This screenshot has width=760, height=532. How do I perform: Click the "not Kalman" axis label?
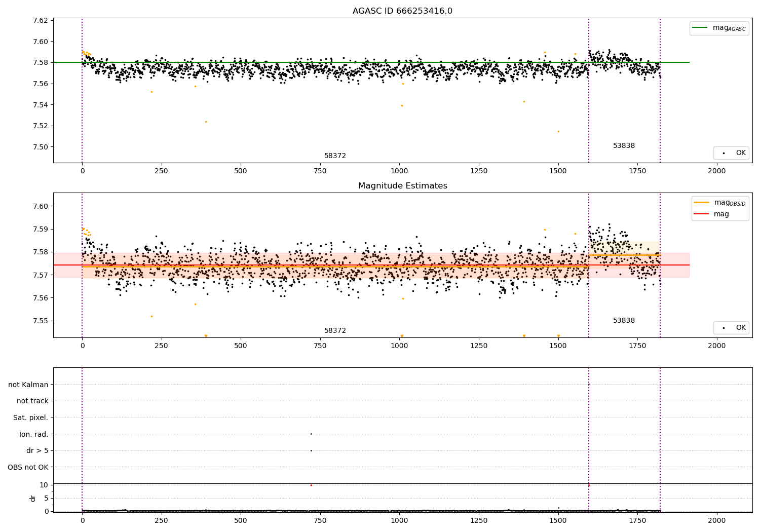tap(28, 385)
